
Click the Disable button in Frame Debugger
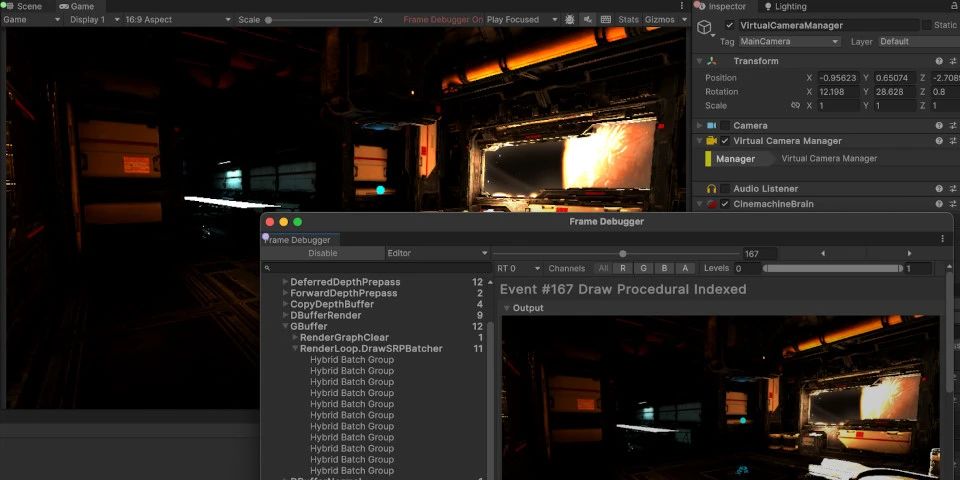click(322, 254)
